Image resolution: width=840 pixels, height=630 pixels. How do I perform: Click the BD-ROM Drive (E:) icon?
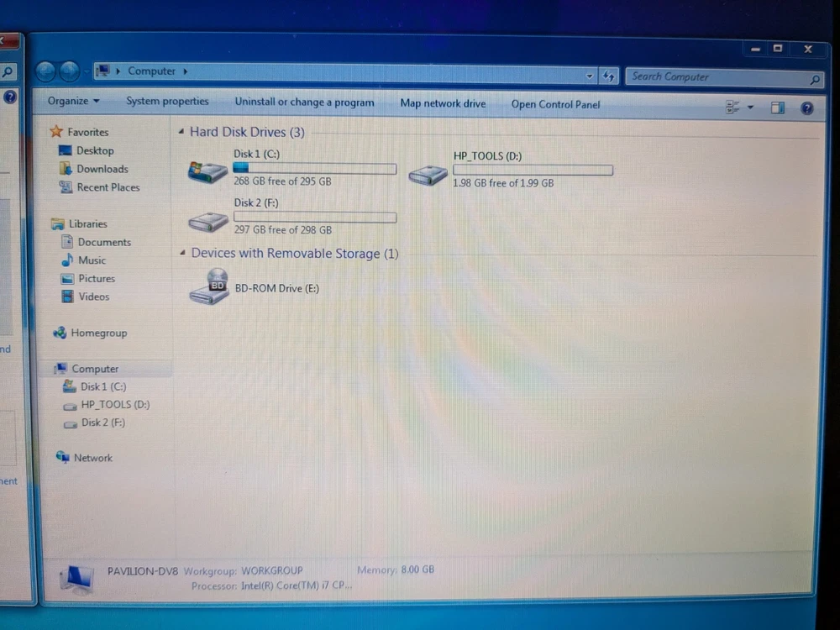(x=209, y=287)
